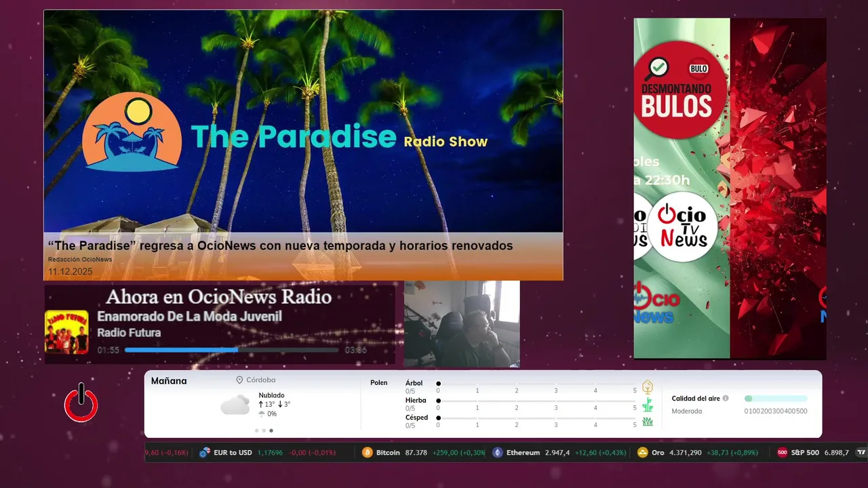Click the Córdoba location name
Screen dimensions: 868x488
tap(261, 380)
